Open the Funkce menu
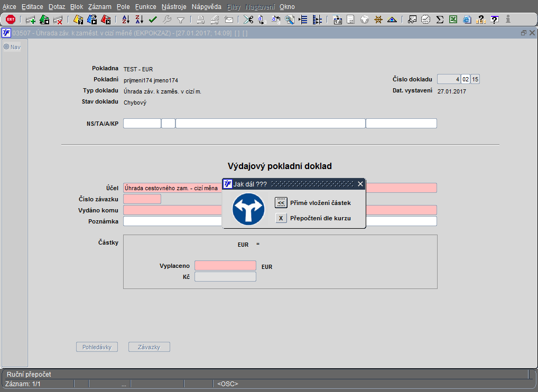538x392 pixels. tap(145, 6)
